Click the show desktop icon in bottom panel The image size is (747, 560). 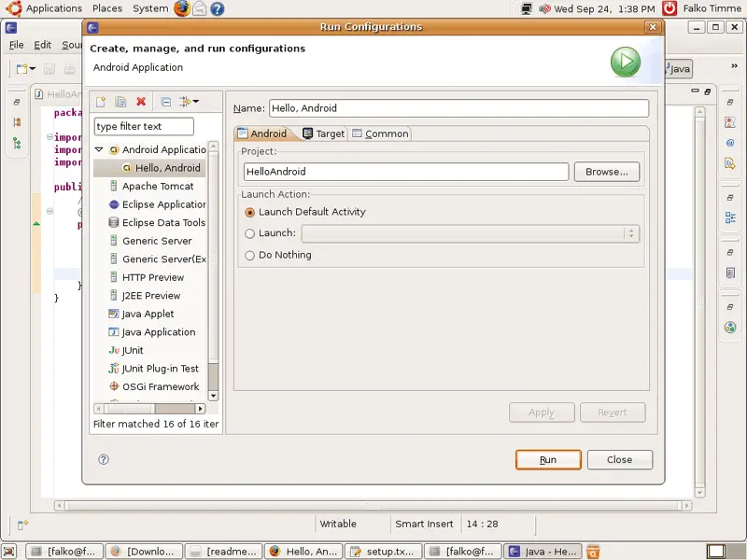(9, 552)
